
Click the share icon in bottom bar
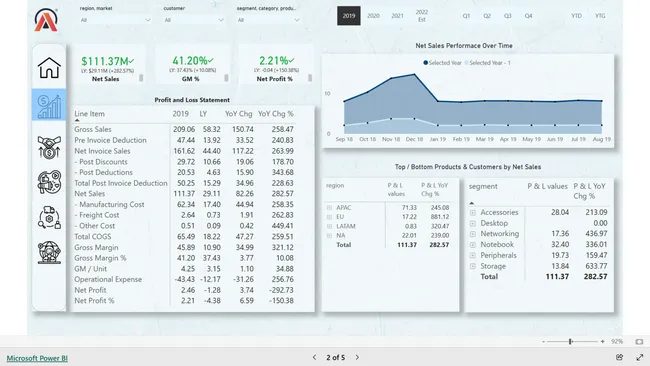[x=619, y=357]
